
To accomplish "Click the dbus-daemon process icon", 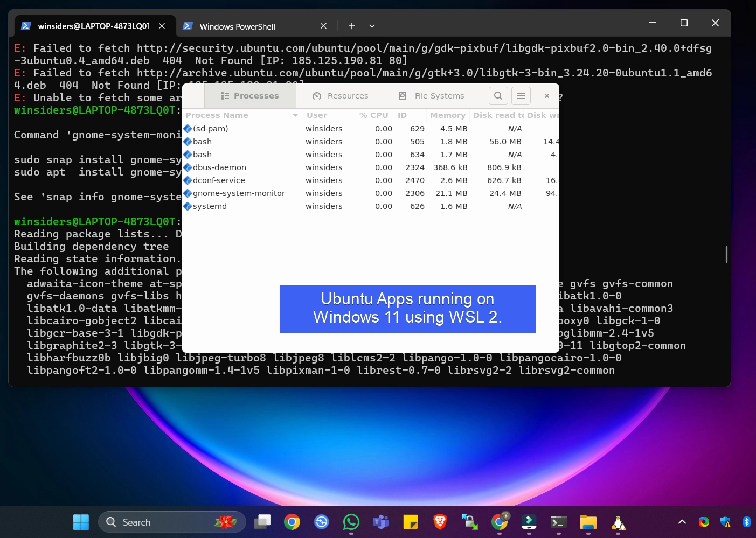I will 188,167.
